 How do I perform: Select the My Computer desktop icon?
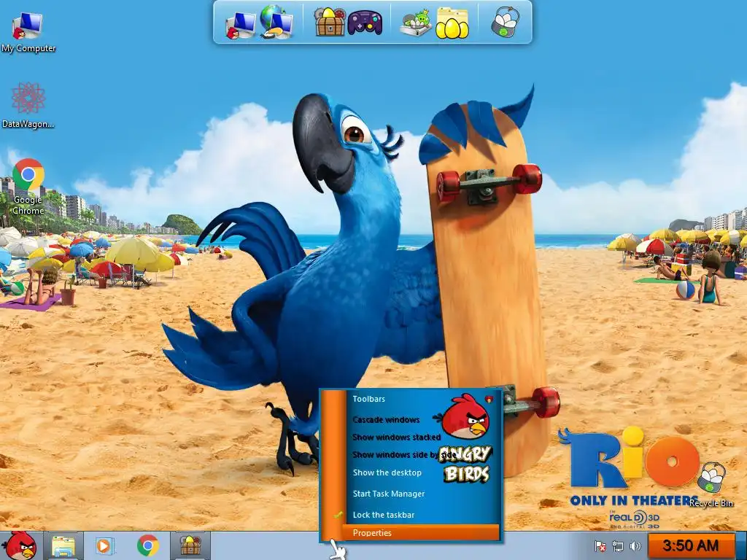(x=28, y=32)
